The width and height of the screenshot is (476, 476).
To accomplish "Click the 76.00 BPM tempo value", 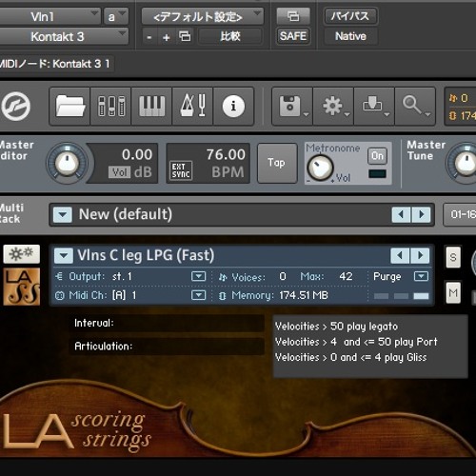I will tap(226, 154).
